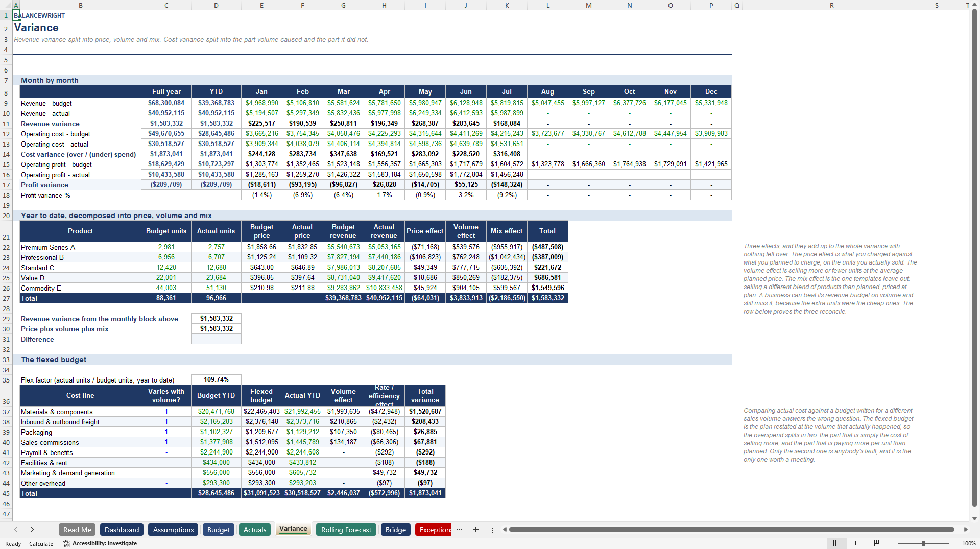
Task: Show more sheet tabs via ellipsis
Action: pyautogui.click(x=459, y=530)
